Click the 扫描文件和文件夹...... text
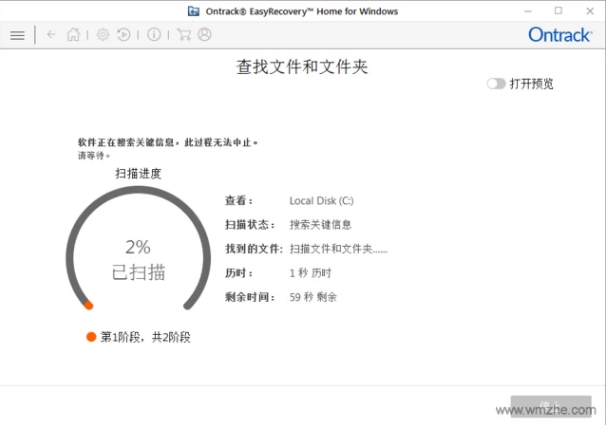 click(339, 249)
